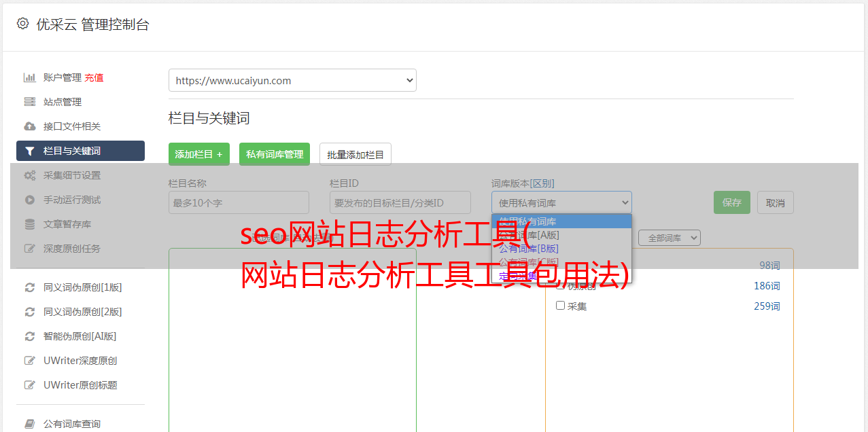Screen dimensions: 868x432
Task: Choose 公有词库[B版] from the dropdown list
Action: pyautogui.click(x=562, y=249)
